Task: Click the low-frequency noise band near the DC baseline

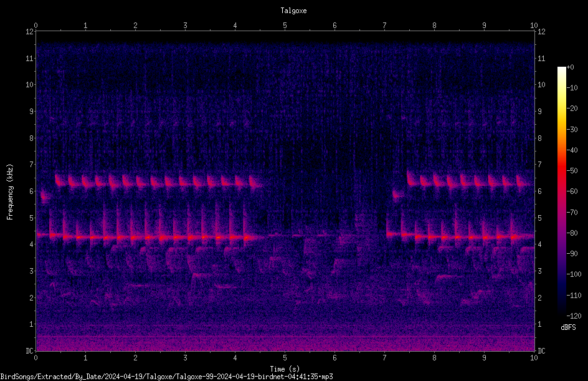Action: tap(285, 342)
